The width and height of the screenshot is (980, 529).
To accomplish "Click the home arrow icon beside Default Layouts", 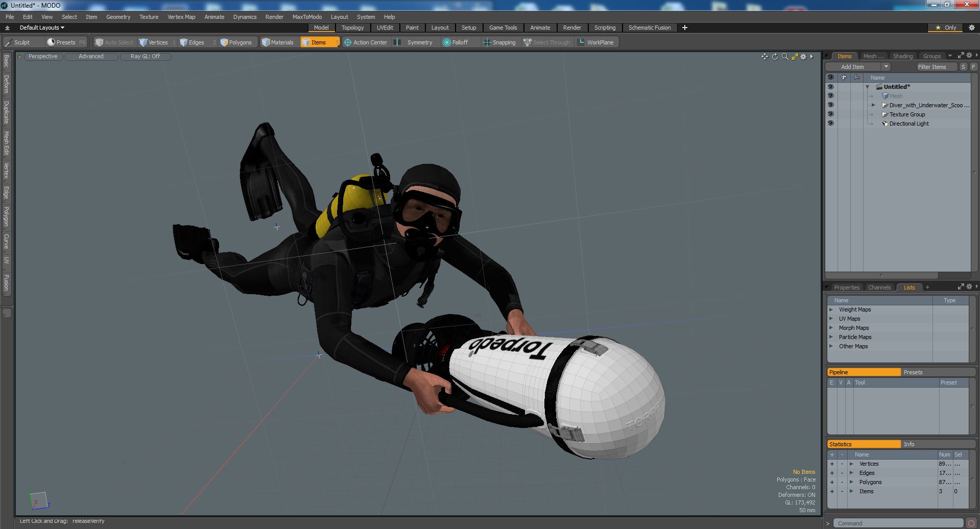I will [x=8, y=28].
